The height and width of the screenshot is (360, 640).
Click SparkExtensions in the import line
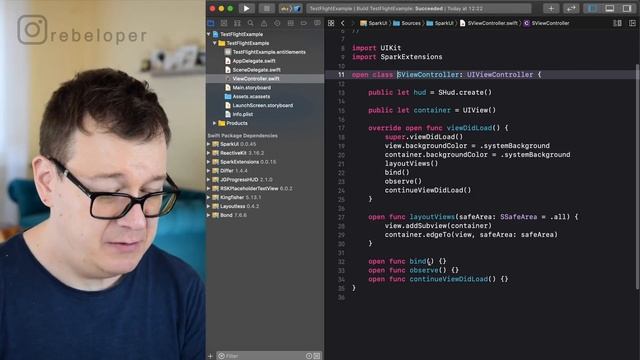point(411,57)
